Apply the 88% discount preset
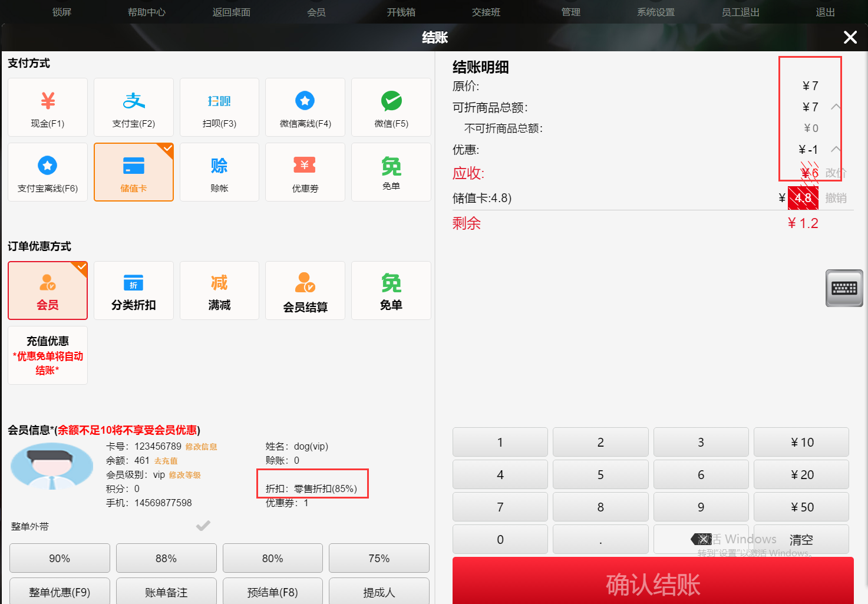 click(x=166, y=558)
